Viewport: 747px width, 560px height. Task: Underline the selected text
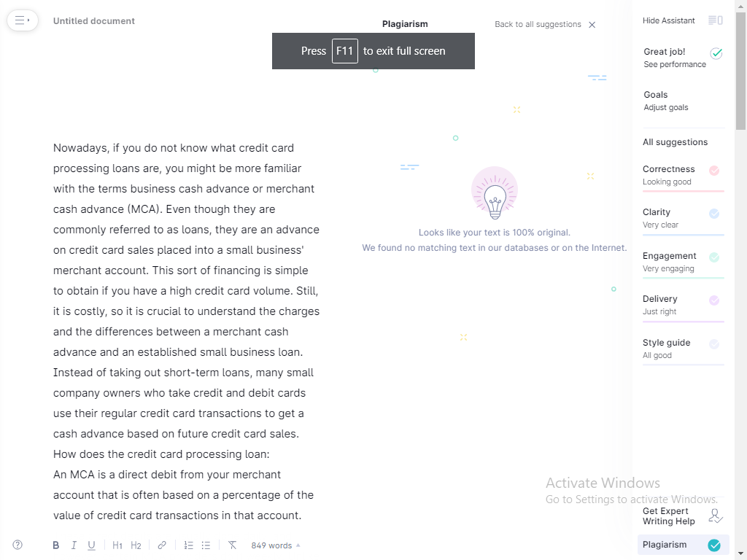pos(91,545)
